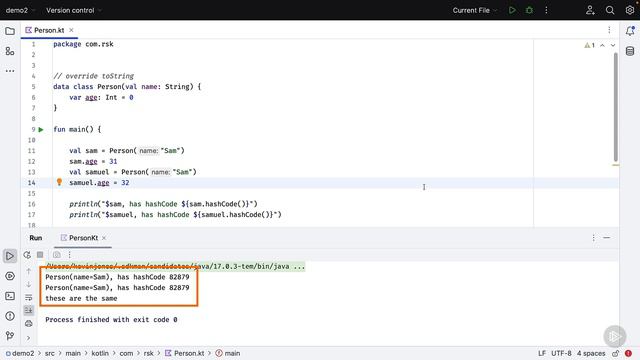Click the green Run button in top toolbar
The image size is (640, 360).
pyautogui.click(x=512, y=10)
